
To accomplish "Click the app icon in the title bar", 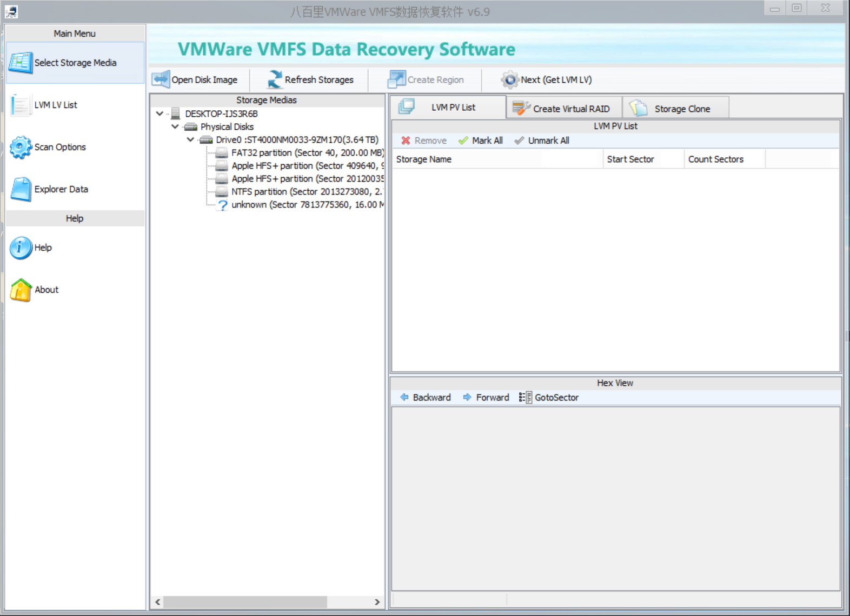I will click(11, 11).
